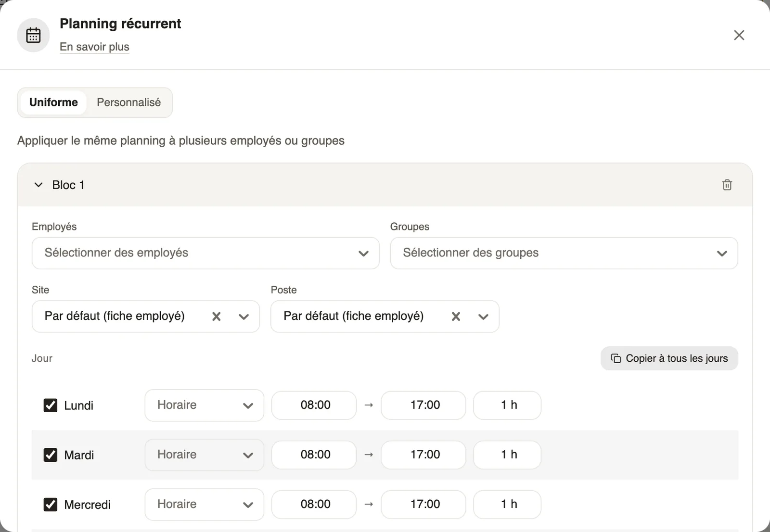770x532 pixels.
Task: Edit Lundi end time 17:00
Action: tap(423, 405)
